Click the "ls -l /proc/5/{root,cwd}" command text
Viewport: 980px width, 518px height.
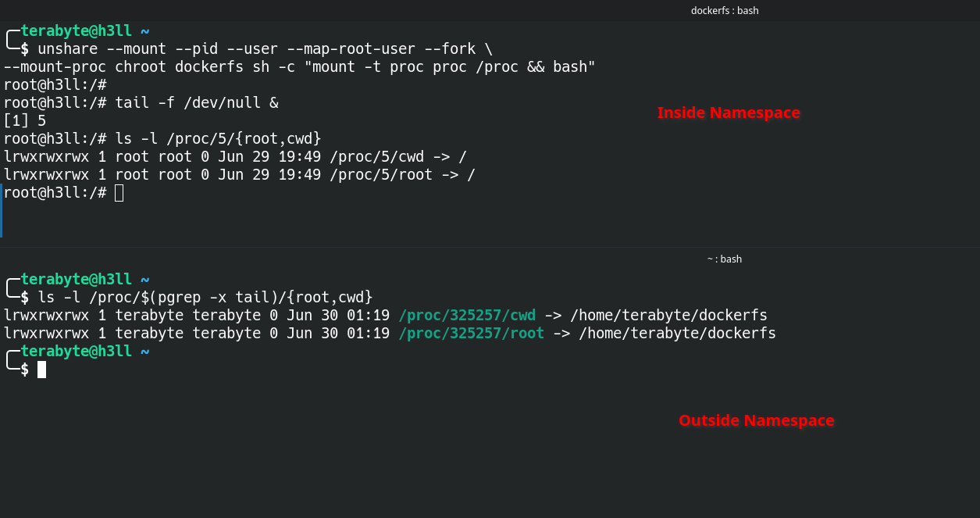point(218,139)
